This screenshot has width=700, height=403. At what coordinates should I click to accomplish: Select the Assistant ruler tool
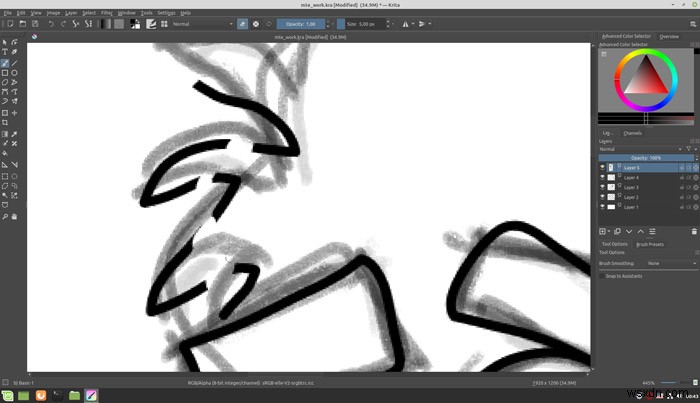click(5, 165)
